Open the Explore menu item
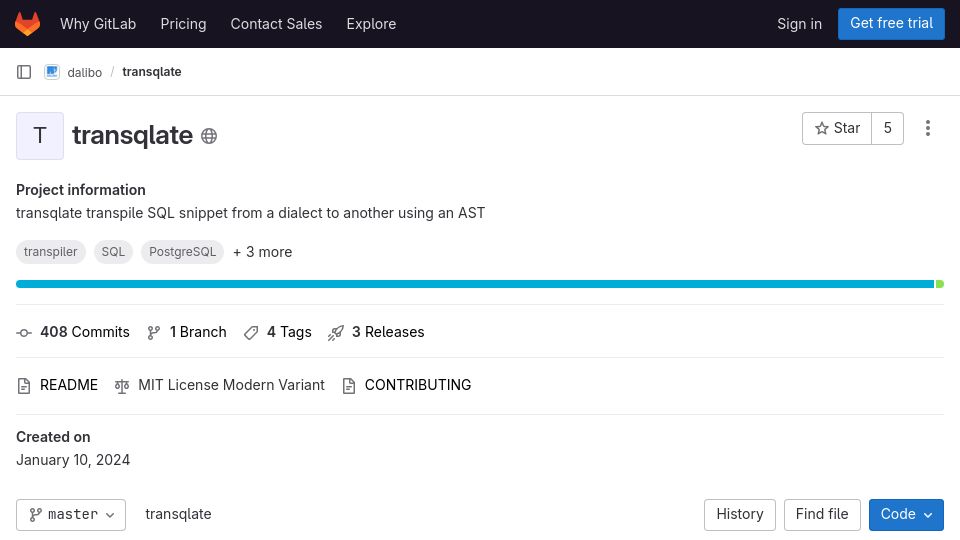The image size is (960, 540). [371, 24]
